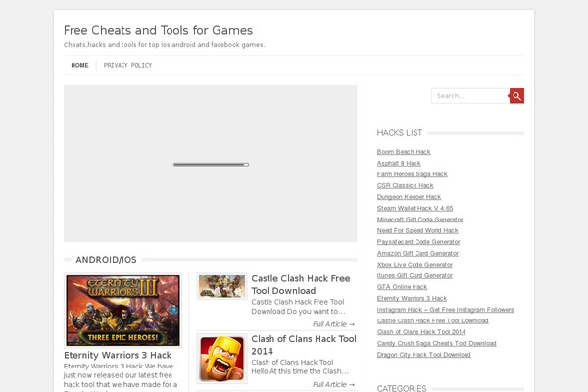The width and height of the screenshot is (588, 392).
Task: Click the Eternity Warriors 3 Hack excerpt text
Action: 120,377
